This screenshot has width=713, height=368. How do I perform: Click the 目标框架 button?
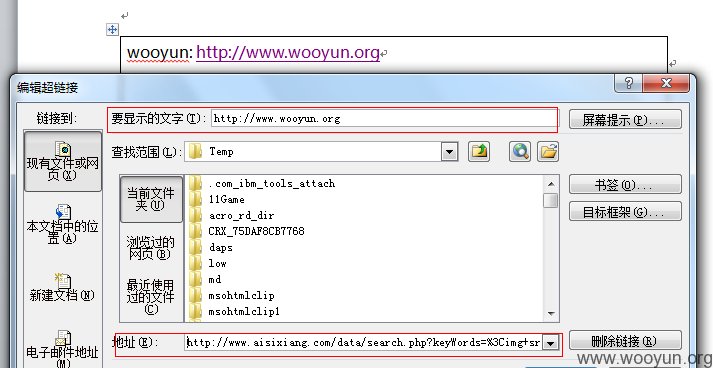625,212
